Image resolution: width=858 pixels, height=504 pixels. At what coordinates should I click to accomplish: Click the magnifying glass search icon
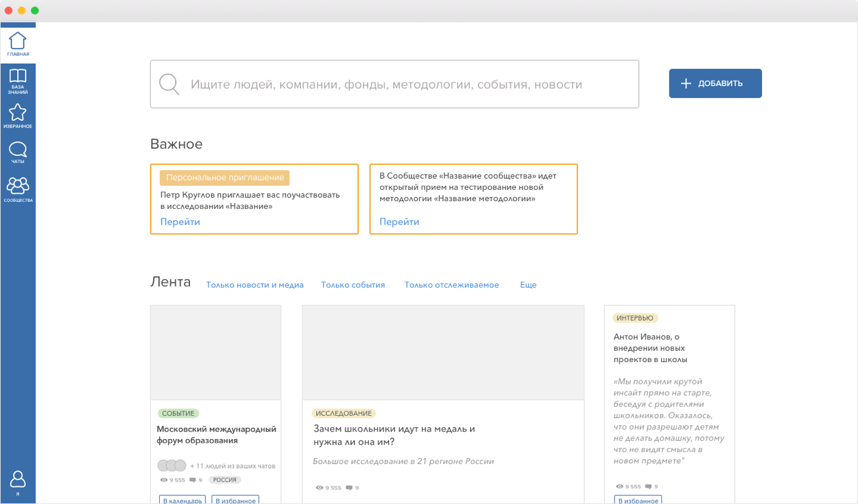(x=169, y=84)
